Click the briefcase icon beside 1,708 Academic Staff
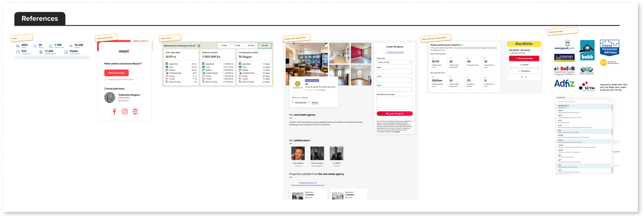The width and height of the screenshot is (644, 218). coord(51,45)
